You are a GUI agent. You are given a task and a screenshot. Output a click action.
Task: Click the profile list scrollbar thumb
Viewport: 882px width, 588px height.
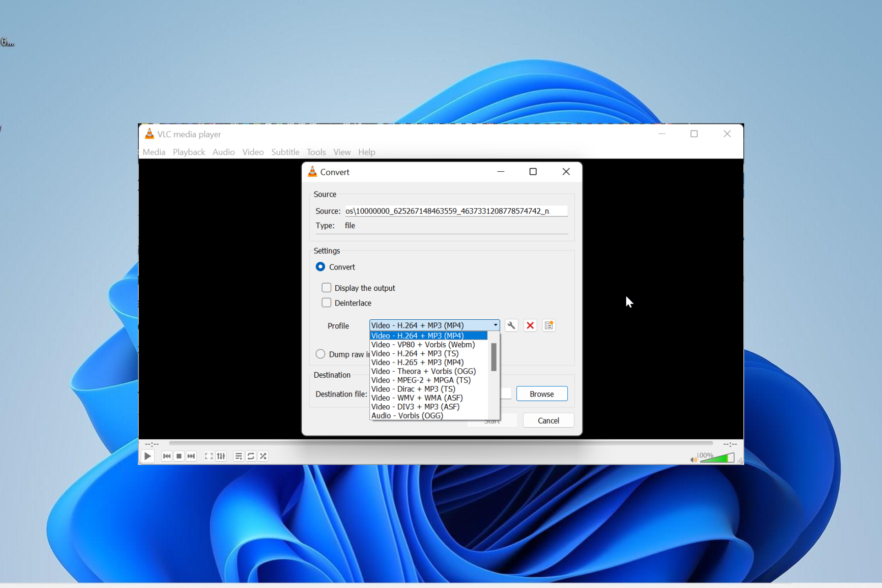494,357
